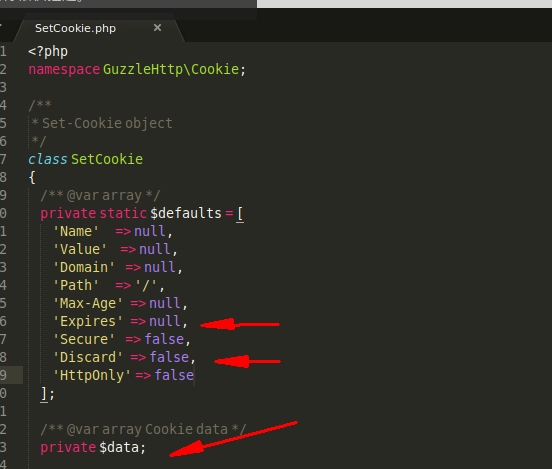The image size is (552, 469).
Task: Click 'GuzzleHttp\Cookie' namespace name
Action: pyautogui.click(x=171, y=69)
